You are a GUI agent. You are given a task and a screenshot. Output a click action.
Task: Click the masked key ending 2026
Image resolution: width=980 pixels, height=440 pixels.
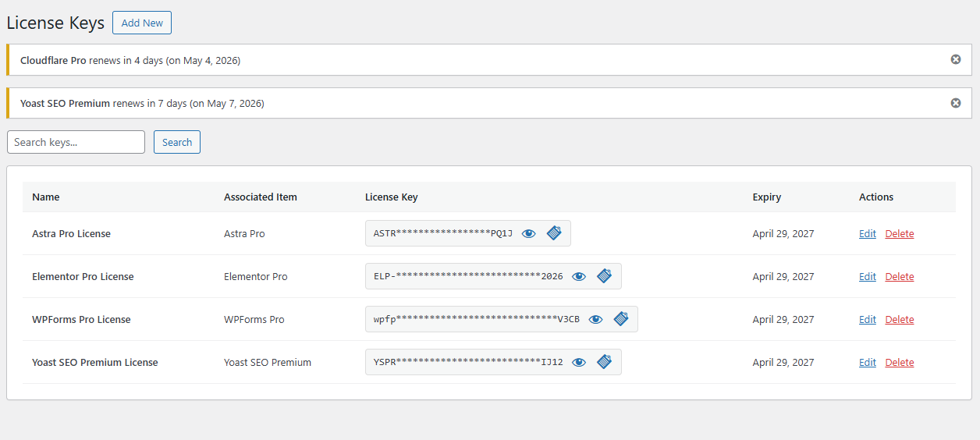[x=468, y=276]
